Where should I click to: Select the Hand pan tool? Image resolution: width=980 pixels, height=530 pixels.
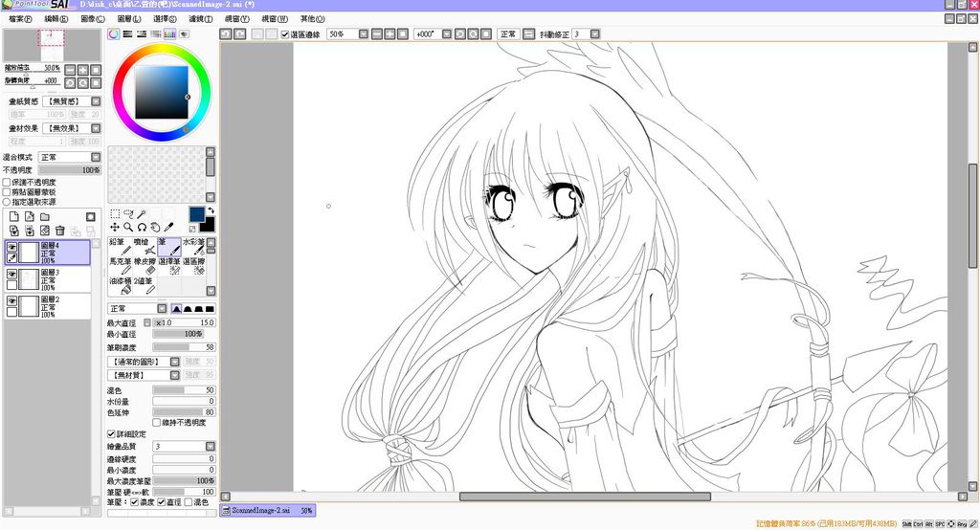tap(155, 227)
